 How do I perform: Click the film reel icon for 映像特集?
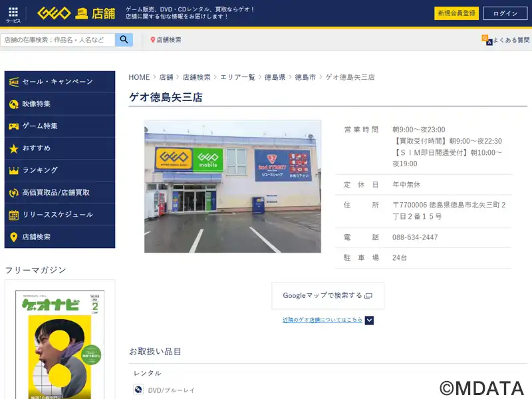point(14,104)
